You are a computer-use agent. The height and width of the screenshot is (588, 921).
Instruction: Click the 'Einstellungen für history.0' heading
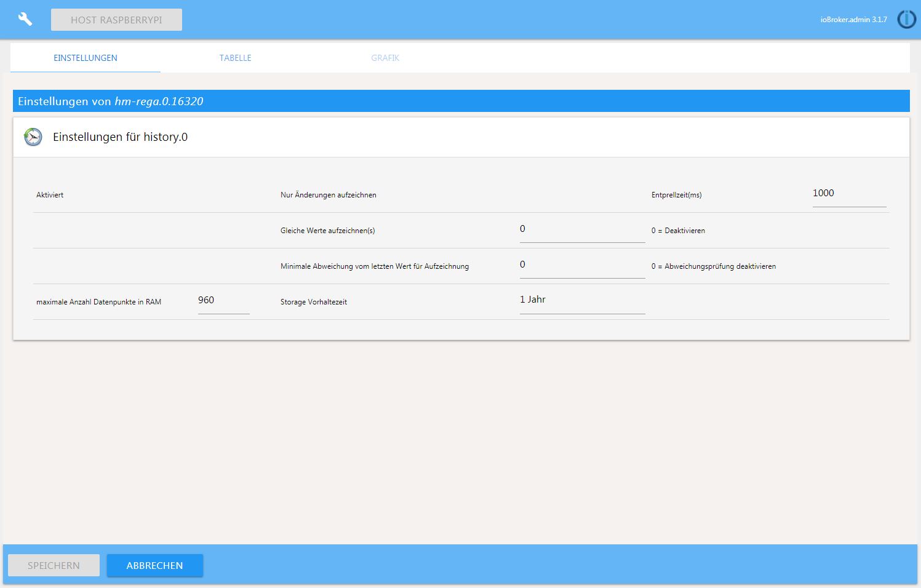pyautogui.click(x=121, y=137)
